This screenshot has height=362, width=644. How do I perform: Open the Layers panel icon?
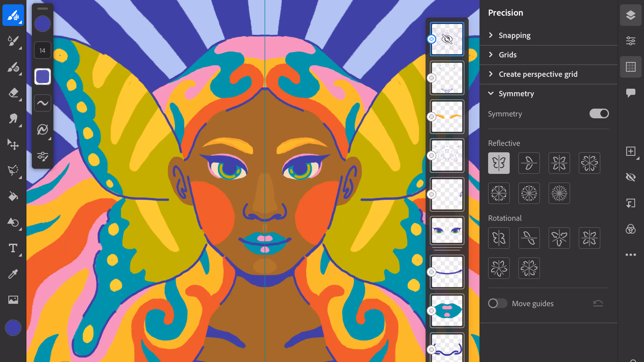(x=631, y=15)
